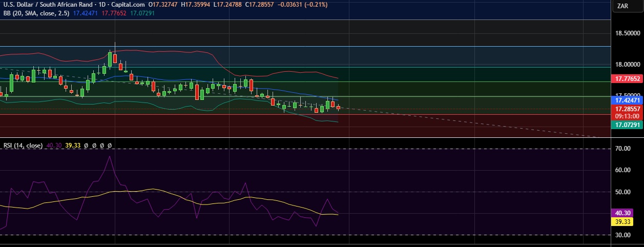Click the daily change -0.03631 (-0.21%) value
This screenshot has width=644, height=247.
[x=302, y=4]
